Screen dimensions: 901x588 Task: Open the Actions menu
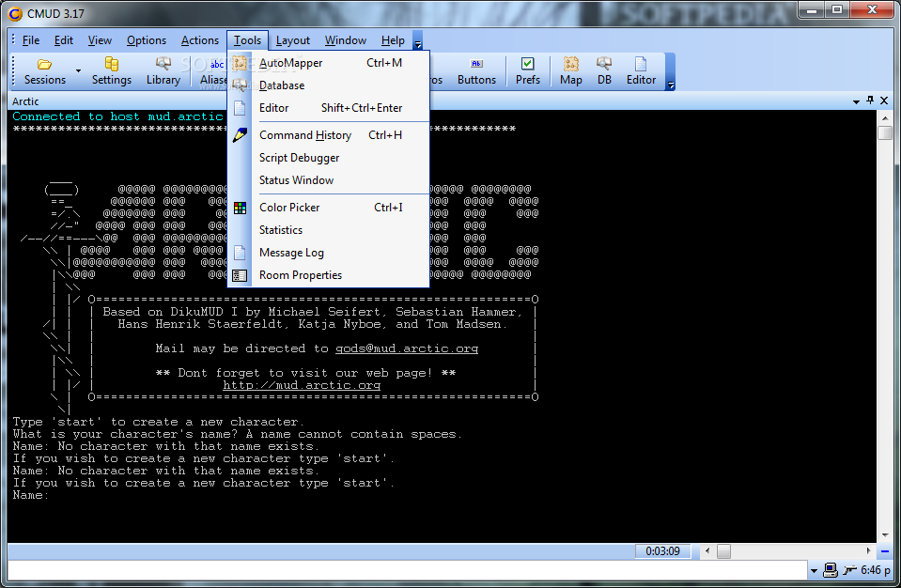click(x=199, y=40)
